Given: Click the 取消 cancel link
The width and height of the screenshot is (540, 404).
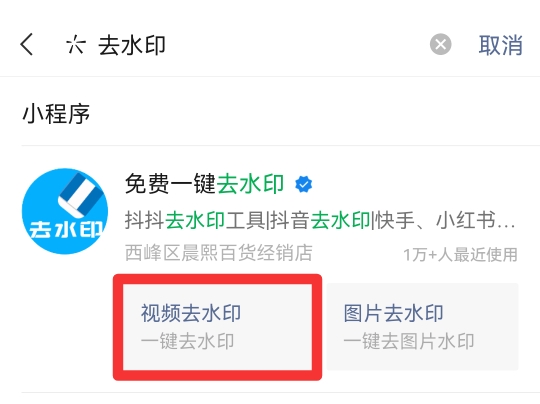Looking at the screenshot, I should pos(500,45).
